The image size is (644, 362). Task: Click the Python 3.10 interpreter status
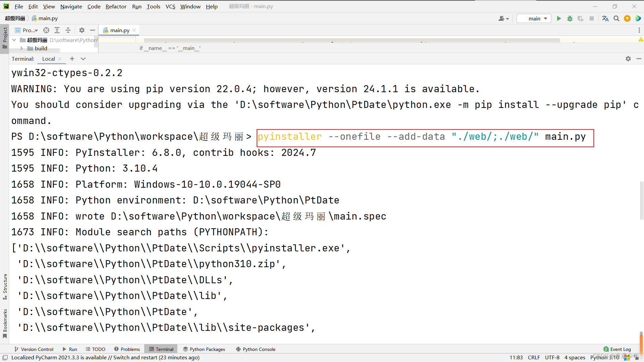pos(604,357)
